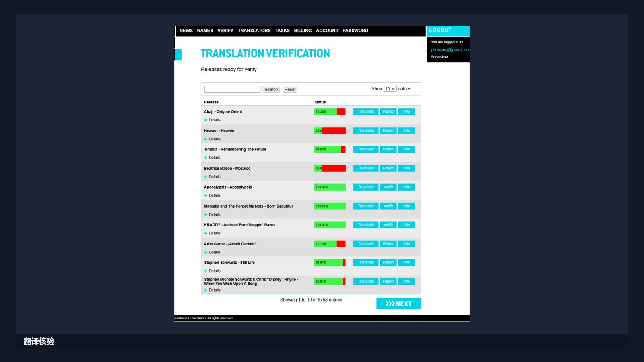This screenshot has width=644, height=362.
Task: Open Info for Heaven - Heaven release
Action: pyautogui.click(x=407, y=131)
